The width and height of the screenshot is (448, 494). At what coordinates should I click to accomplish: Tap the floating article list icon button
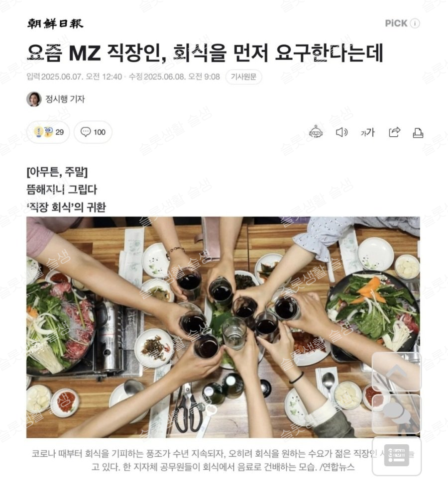tap(397, 456)
